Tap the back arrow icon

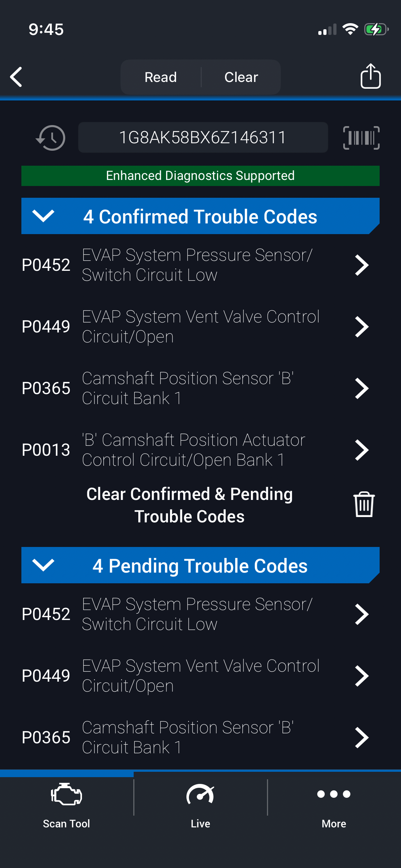(16, 77)
